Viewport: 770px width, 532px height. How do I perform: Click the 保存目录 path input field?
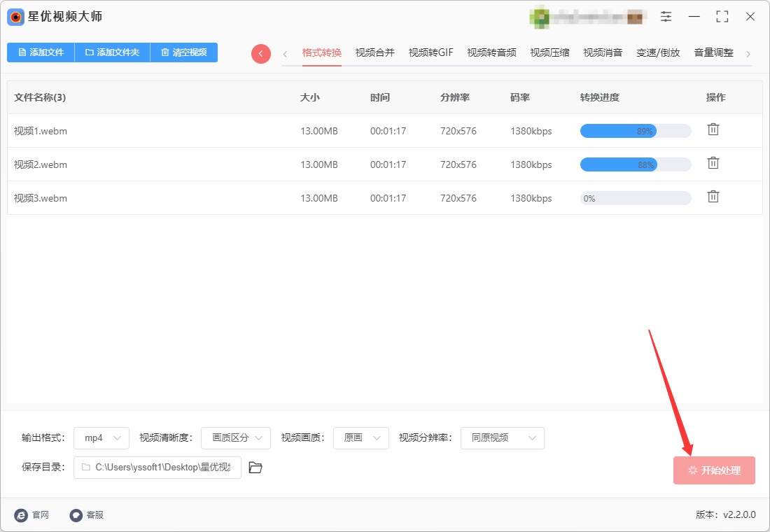coord(157,468)
